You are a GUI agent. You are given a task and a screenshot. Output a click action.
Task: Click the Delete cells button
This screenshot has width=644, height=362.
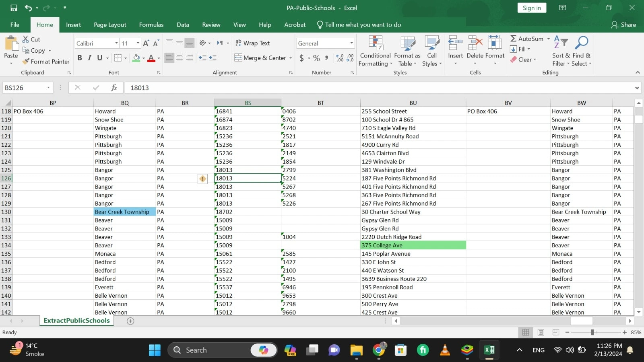tap(475, 51)
